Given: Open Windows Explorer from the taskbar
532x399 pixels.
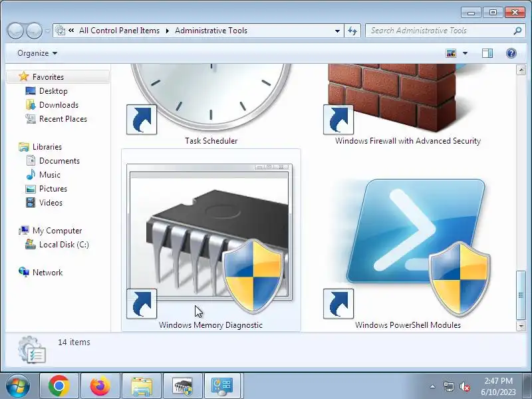Looking at the screenshot, I should coord(142,386).
